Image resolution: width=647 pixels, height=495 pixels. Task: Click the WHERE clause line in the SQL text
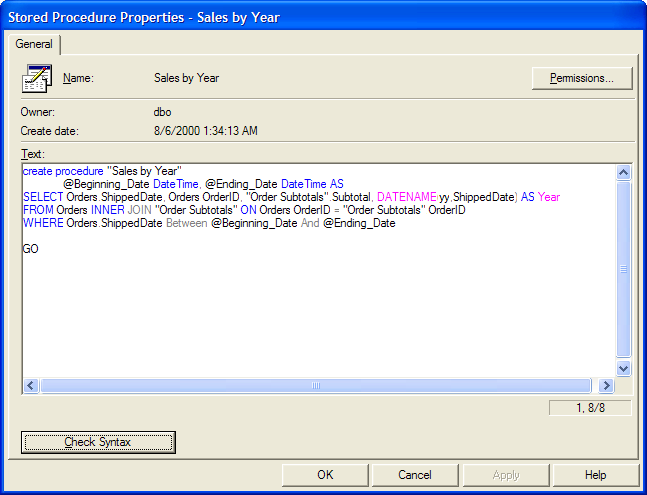[x=208, y=223]
